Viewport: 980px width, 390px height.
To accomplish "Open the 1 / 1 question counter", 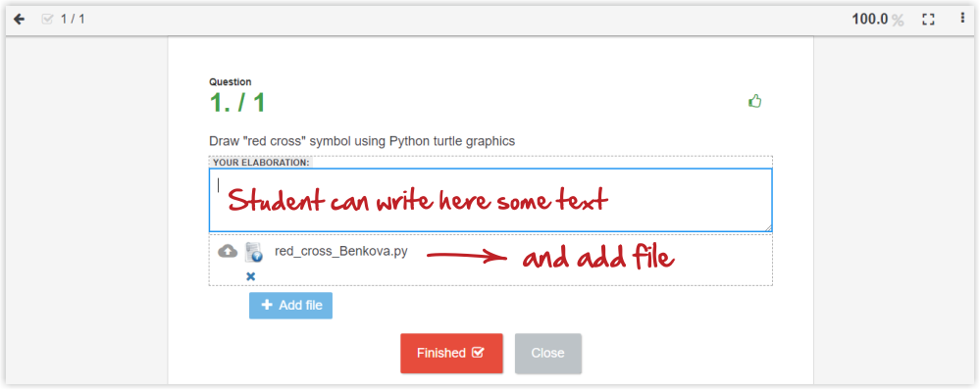I will 73,20.
